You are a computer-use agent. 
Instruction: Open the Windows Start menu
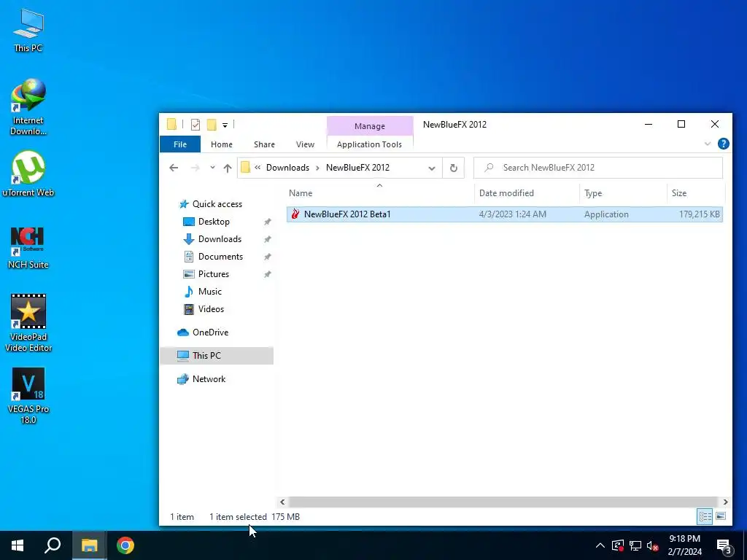[x=18, y=545]
